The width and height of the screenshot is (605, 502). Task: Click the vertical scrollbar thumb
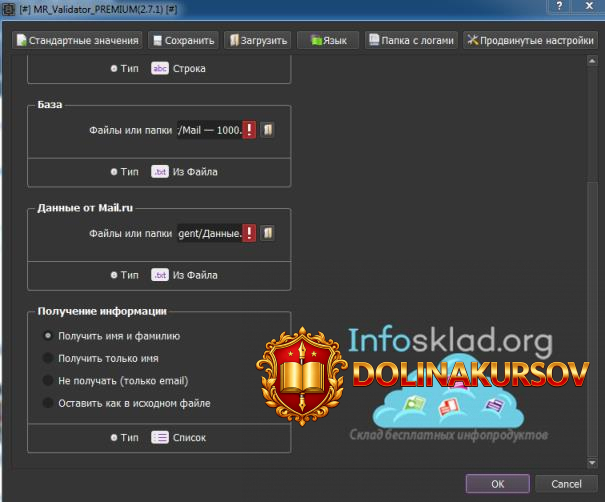(x=592, y=318)
